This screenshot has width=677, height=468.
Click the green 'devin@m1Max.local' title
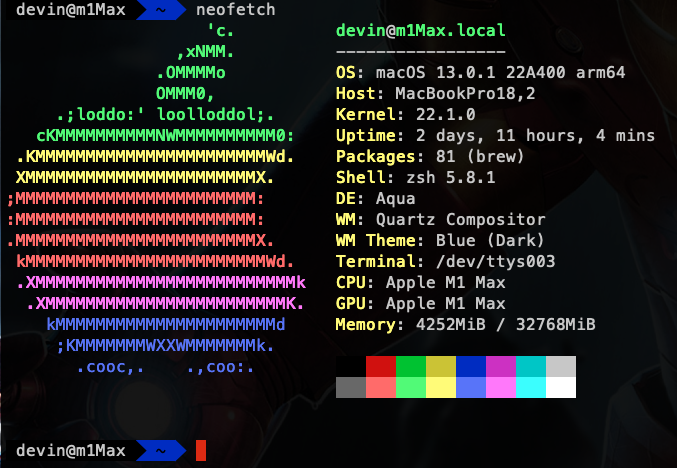(421, 31)
